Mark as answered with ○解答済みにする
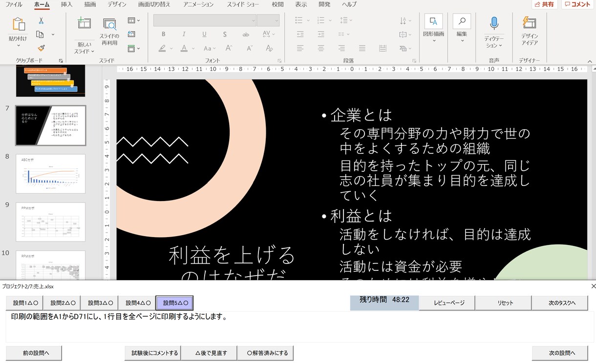This screenshot has height=364, width=596. (265, 353)
